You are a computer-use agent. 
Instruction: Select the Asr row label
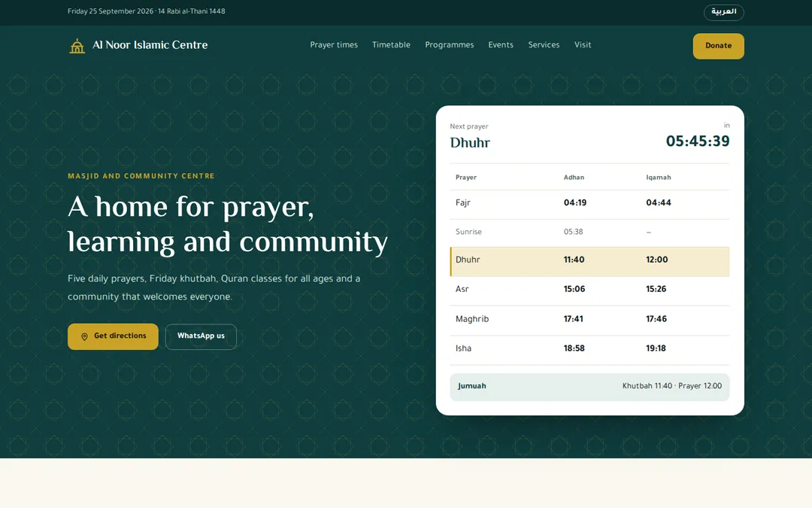point(462,289)
